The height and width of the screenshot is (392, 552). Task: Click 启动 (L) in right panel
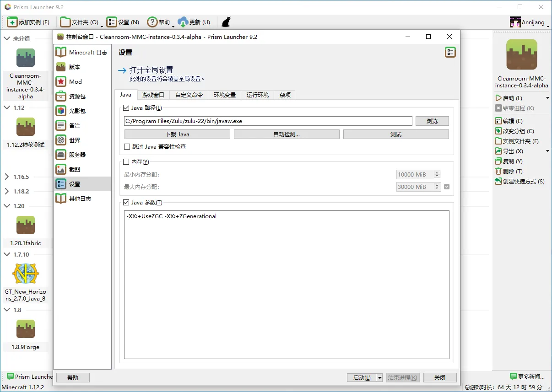[509, 98]
